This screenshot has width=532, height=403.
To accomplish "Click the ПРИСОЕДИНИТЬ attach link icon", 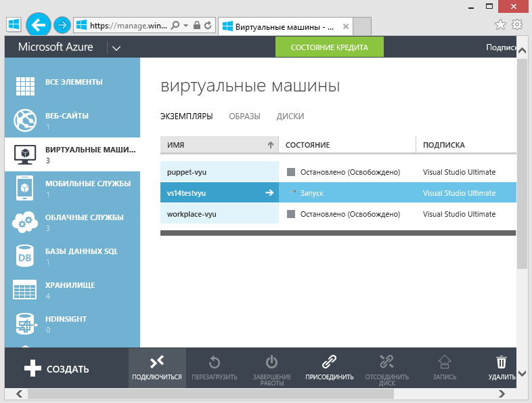I will click(329, 362).
